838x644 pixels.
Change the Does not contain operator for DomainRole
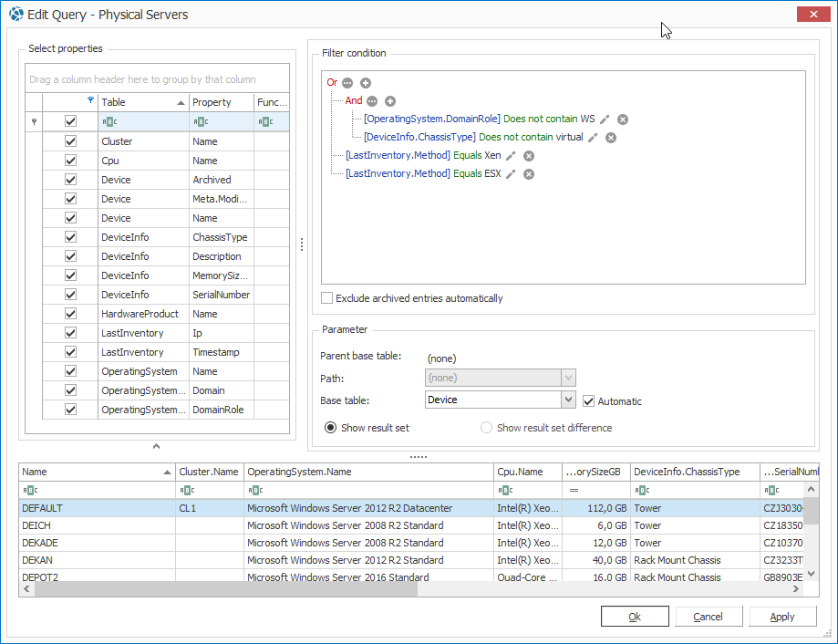click(541, 119)
